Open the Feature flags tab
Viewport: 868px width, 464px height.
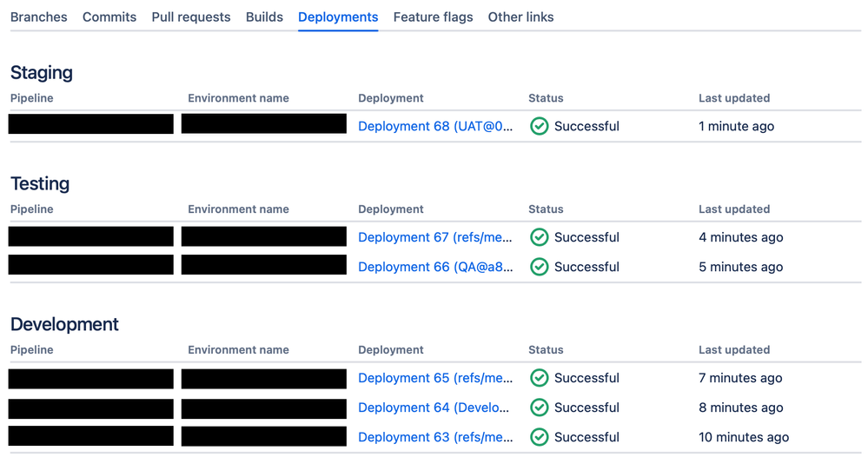coord(433,17)
